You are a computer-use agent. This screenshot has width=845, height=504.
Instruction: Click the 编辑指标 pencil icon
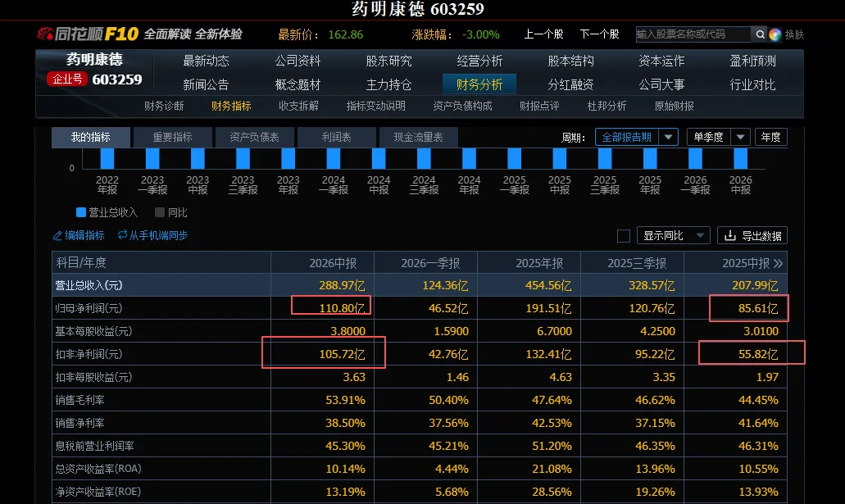(x=57, y=235)
